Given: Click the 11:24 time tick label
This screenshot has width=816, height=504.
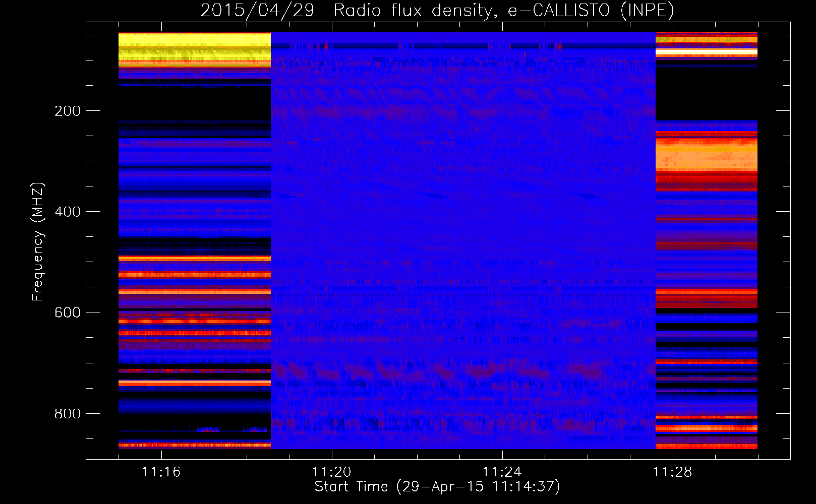Looking at the screenshot, I should 502,472.
